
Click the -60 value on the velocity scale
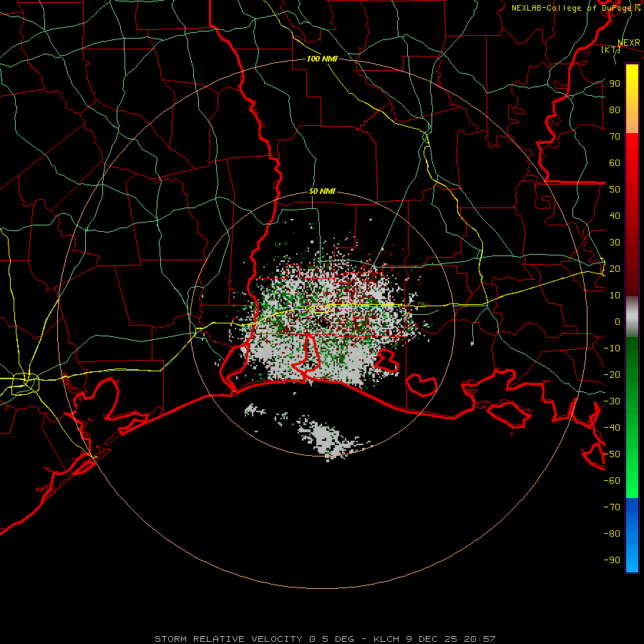tap(612, 481)
